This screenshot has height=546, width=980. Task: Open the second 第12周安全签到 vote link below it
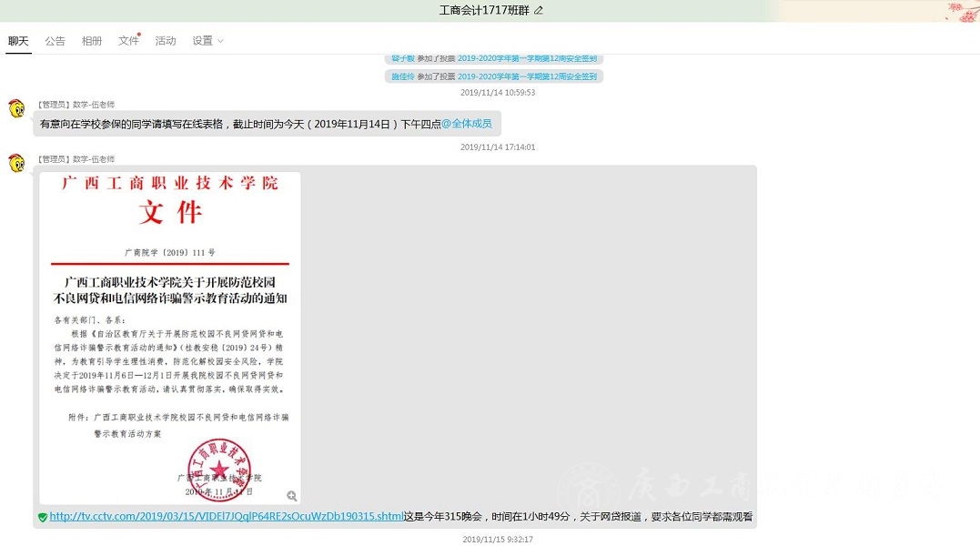pyautogui.click(x=527, y=76)
